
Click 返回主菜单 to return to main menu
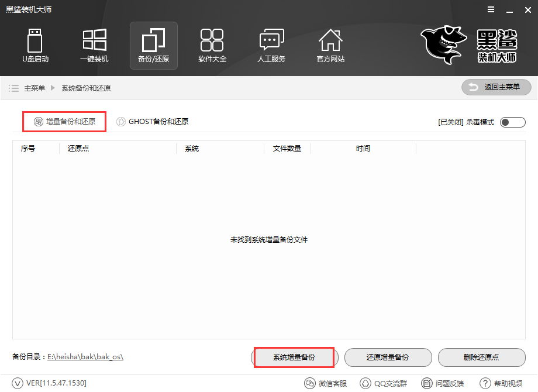tap(496, 87)
